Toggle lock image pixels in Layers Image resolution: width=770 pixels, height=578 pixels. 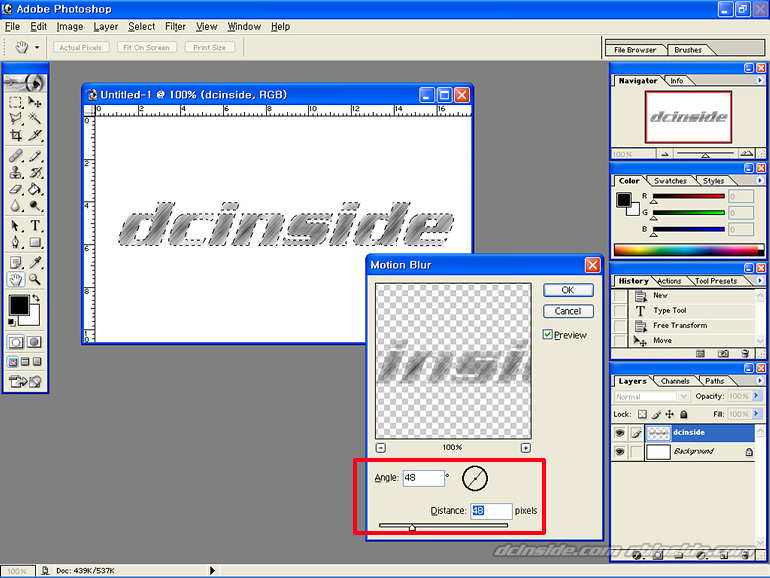[x=656, y=414]
